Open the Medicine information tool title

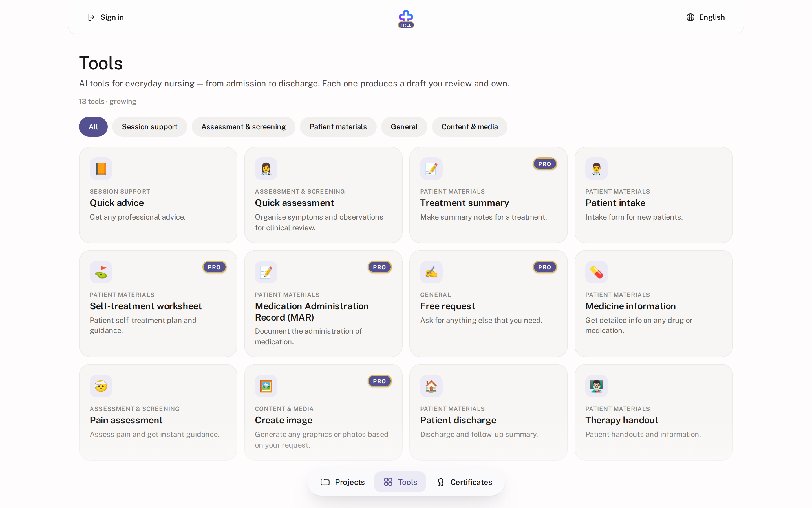pyautogui.click(x=630, y=306)
